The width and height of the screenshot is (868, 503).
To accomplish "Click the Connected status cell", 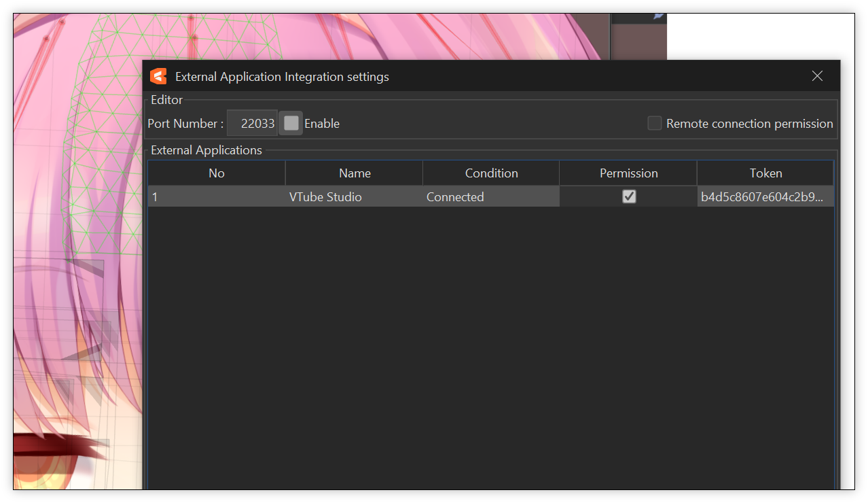I will 455,196.
